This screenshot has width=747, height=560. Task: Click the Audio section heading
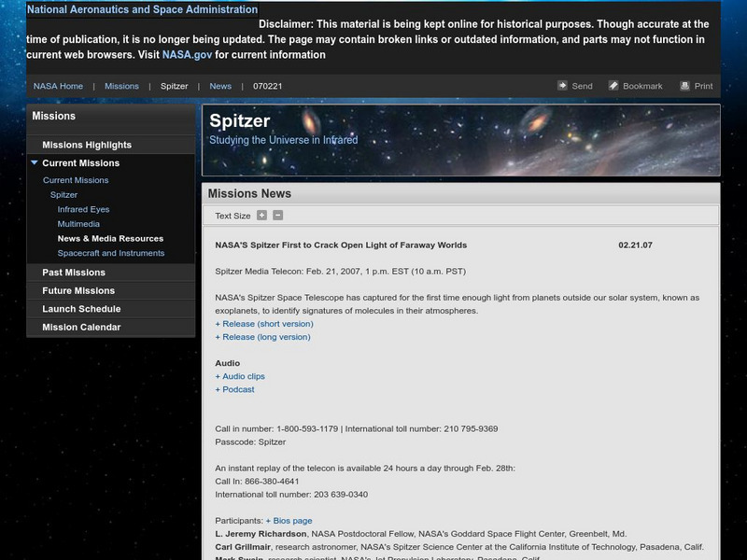click(227, 363)
